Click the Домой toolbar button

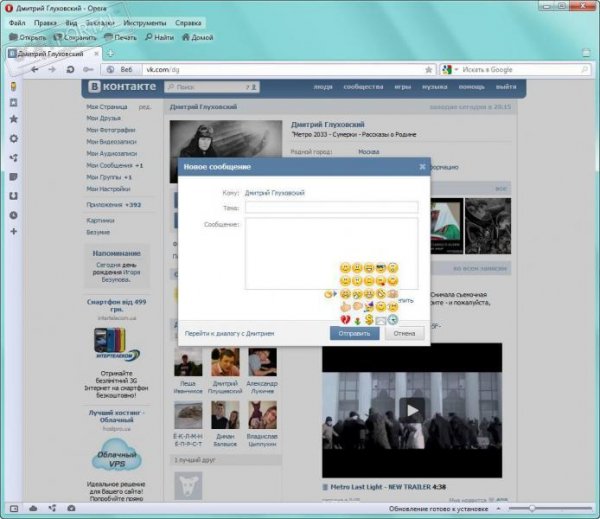click(197, 37)
